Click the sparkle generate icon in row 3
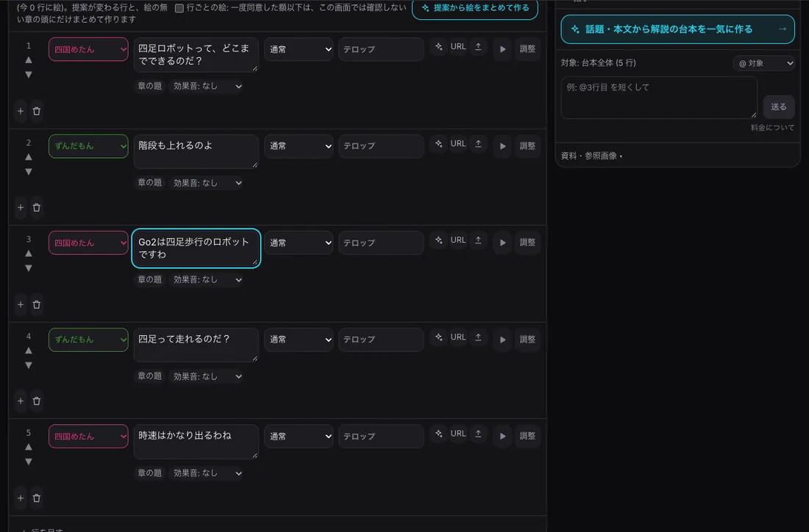The height and width of the screenshot is (532, 809). tap(438, 240)
